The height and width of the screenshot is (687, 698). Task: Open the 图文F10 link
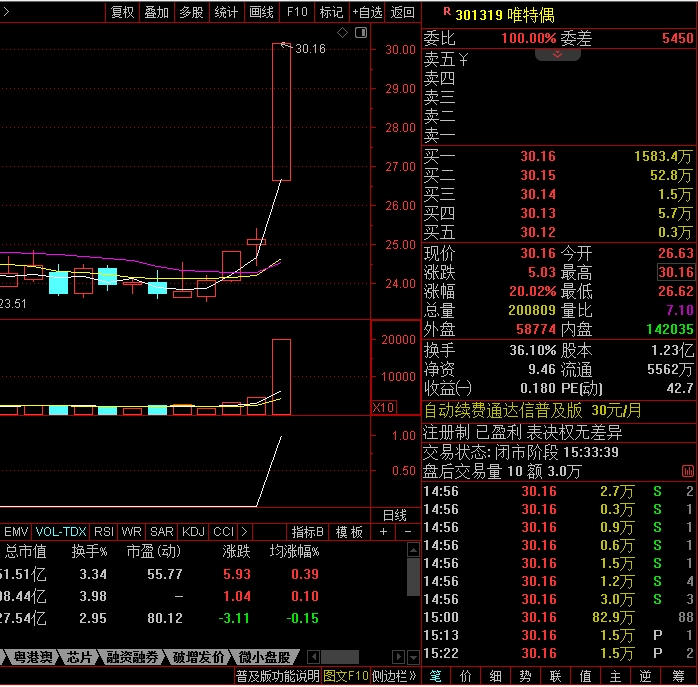[345, 676]
